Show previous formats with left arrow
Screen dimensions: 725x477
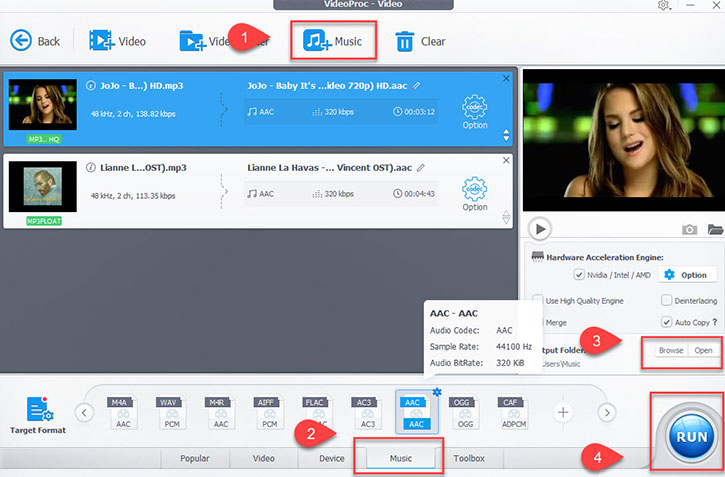click(x=84, y=412)
